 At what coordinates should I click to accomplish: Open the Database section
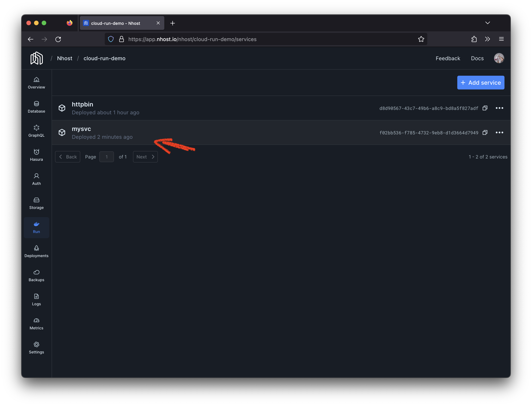click(36, 107)
